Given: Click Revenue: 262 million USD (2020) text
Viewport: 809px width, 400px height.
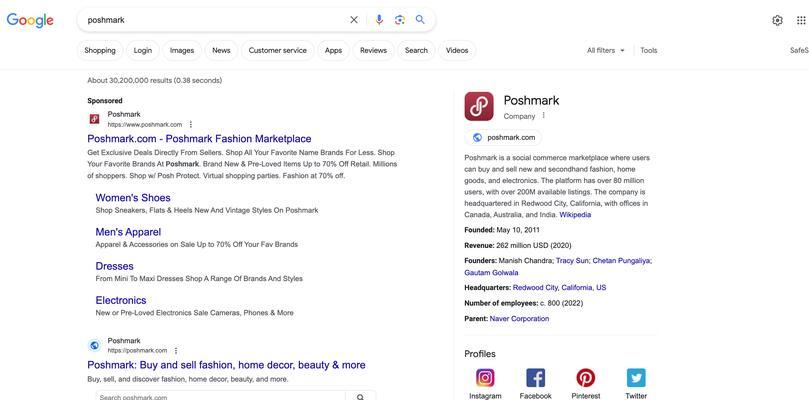Looking at the screenshot, I should (517, 245).
